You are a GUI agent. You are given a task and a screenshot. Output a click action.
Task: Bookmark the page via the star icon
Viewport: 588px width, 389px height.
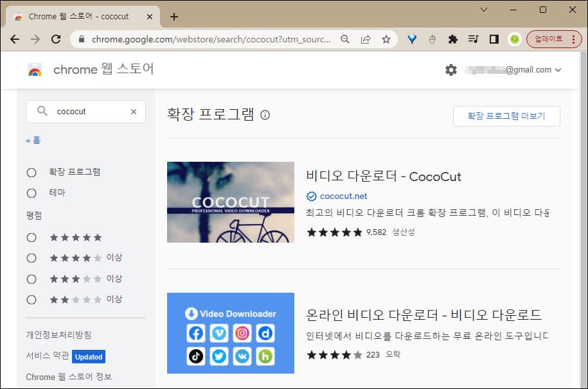(x=386, y=39)
